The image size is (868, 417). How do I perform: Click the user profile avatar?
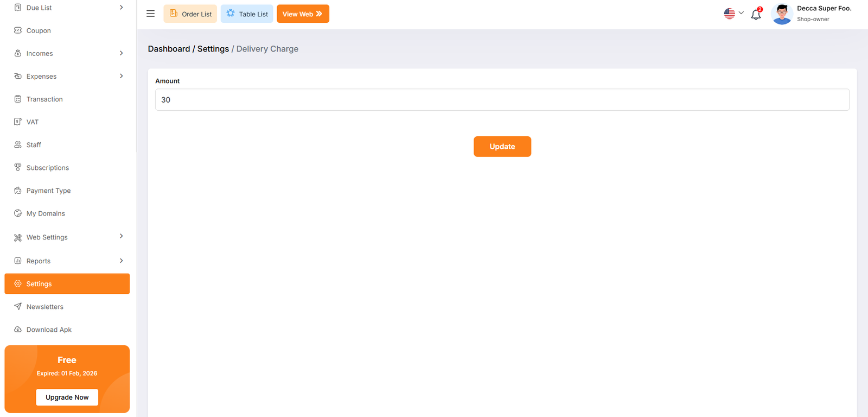(781, 14)
